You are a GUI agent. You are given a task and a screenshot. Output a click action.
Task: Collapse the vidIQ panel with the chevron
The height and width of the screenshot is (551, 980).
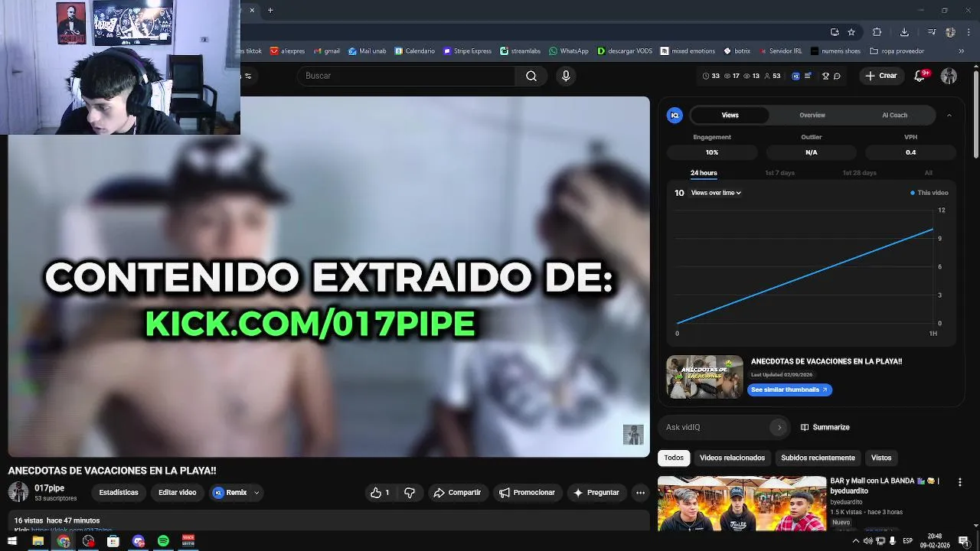coord(949,116)
